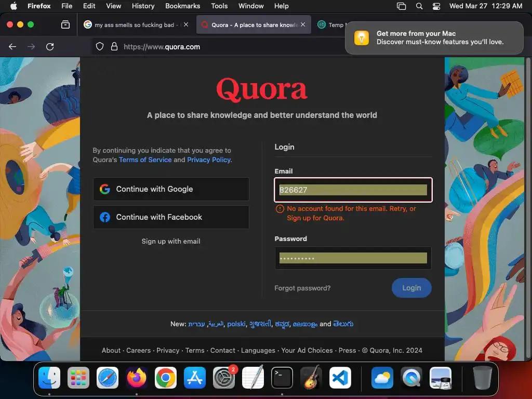The height and width of the screenshot is (399, 532).
Task: Launch Safari from the dock
Action: point(108,378)
